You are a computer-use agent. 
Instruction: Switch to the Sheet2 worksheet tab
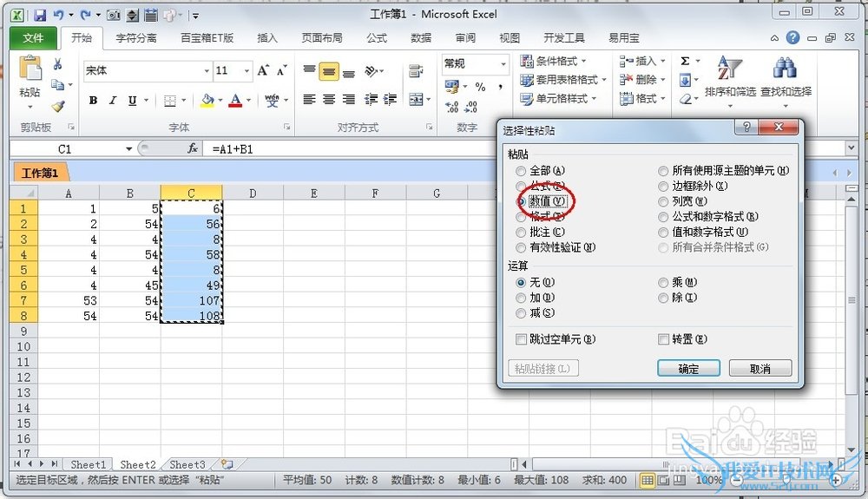tap(138, 464)
